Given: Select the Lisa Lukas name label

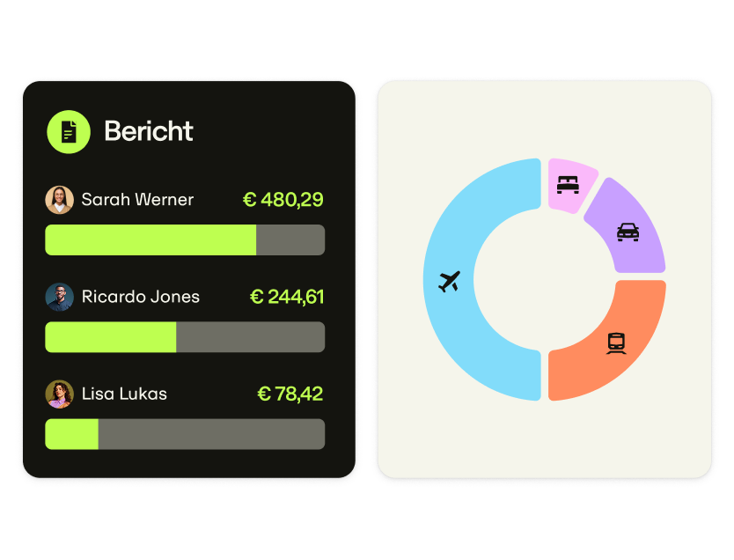Looking at the screenshot, I should 124,394.
